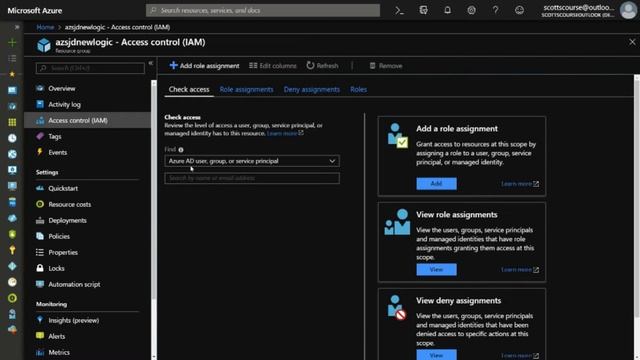Open the key icon in left rail

[x=12, y=250]
